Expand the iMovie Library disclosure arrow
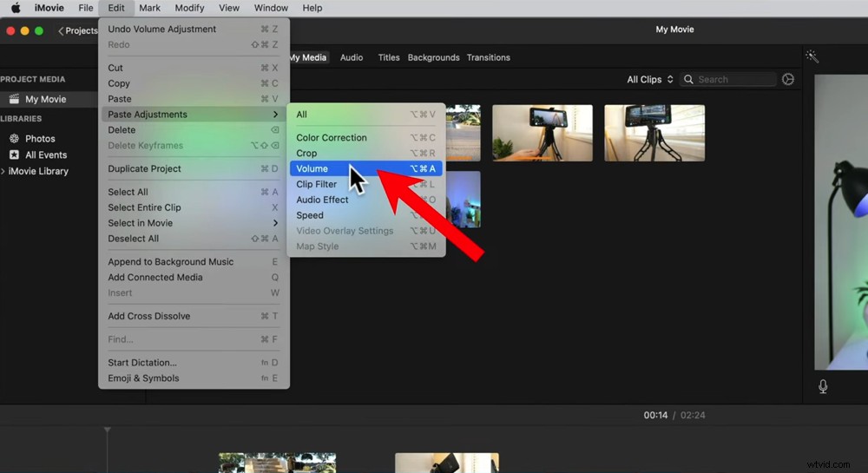Screen dimensions: 868x473 pyautogui.click(x=3, y=171)
